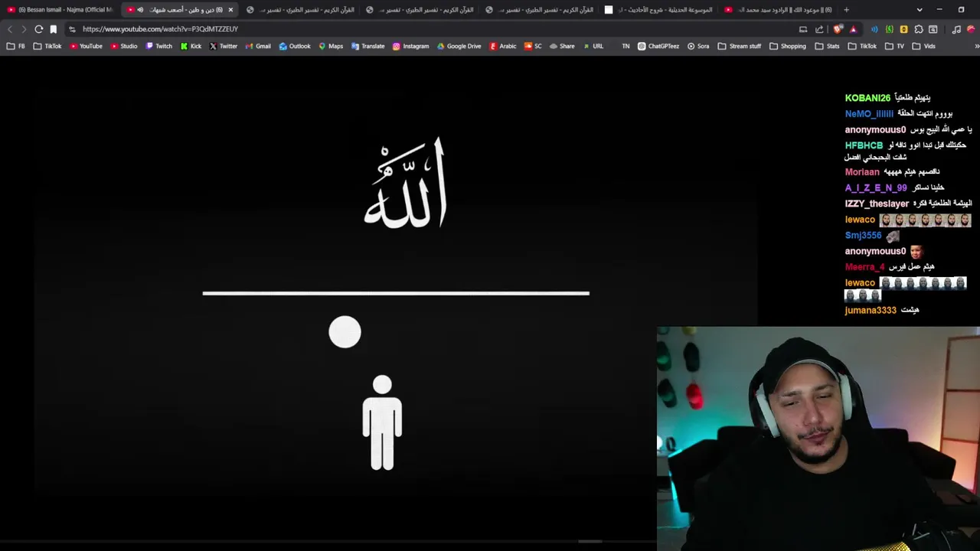Expand the TV bookmarks folder
Image resolution: width=980 pixels, height=551 pixels.
(x=895, y=46)
